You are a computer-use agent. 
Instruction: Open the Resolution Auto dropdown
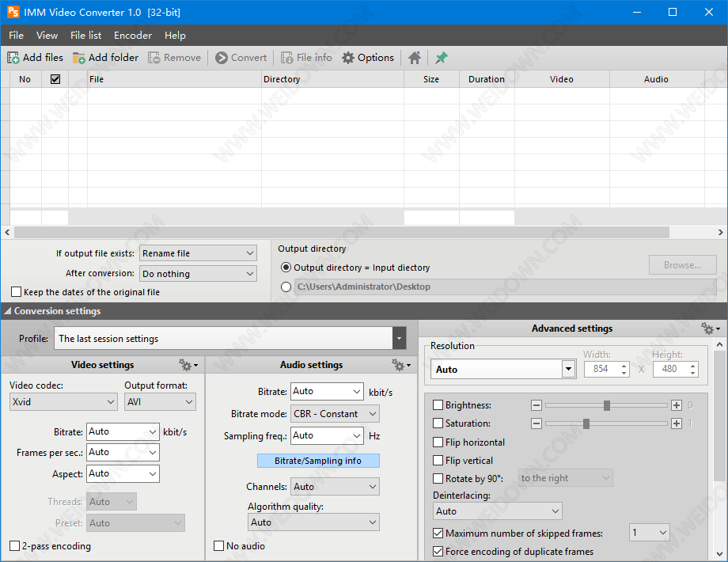tap(503, 369)
